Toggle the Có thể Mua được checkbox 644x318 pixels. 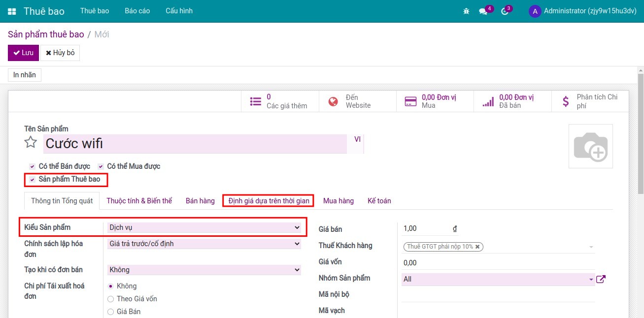coord(101,166)
